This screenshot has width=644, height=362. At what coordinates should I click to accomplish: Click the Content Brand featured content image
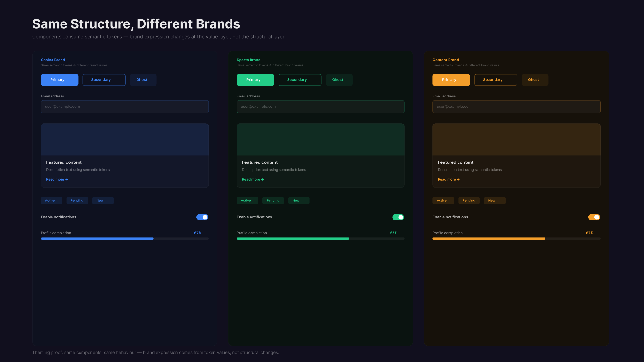coord(516,140)
